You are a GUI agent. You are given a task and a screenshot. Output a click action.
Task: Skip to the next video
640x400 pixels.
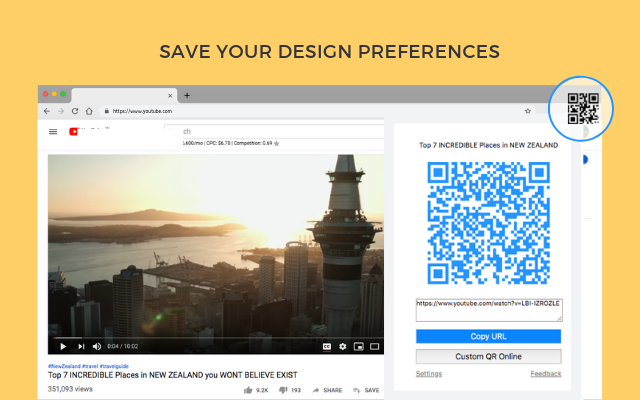point(81,347)
